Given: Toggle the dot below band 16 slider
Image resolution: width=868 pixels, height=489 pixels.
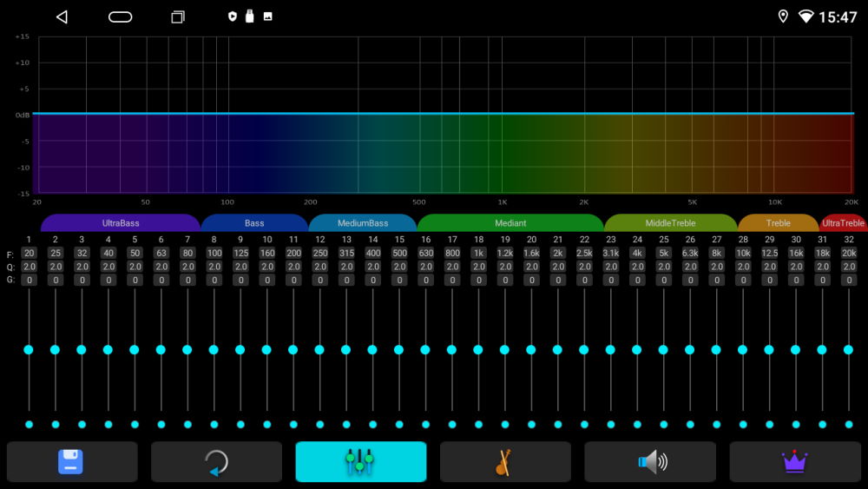Looking at the screenshot, I should [425, 425].
